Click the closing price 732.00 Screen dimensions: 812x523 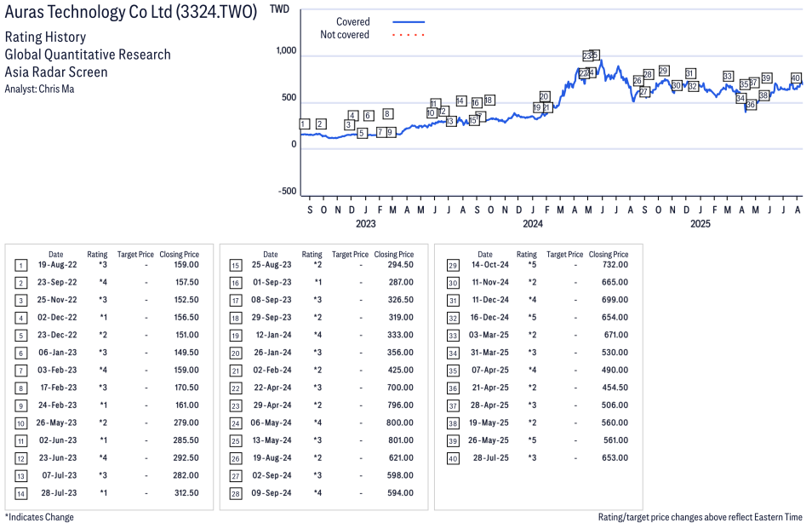[x=615, y=265]
